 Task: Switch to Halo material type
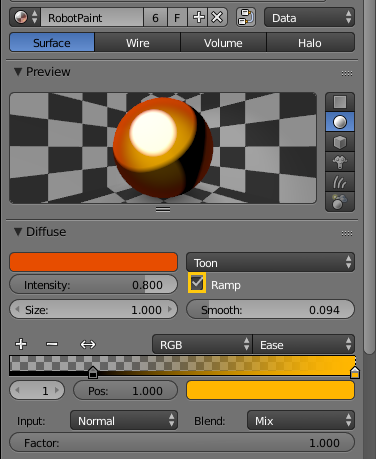310,42
